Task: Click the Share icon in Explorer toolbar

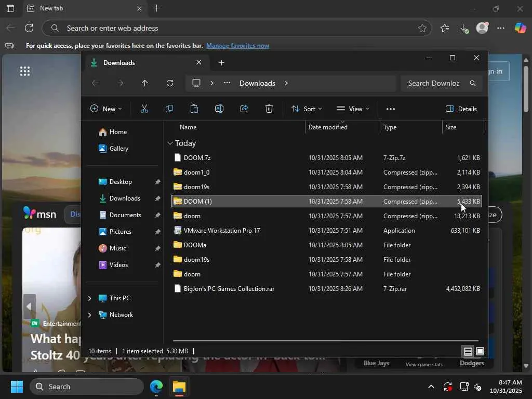Action: [244, 109]
